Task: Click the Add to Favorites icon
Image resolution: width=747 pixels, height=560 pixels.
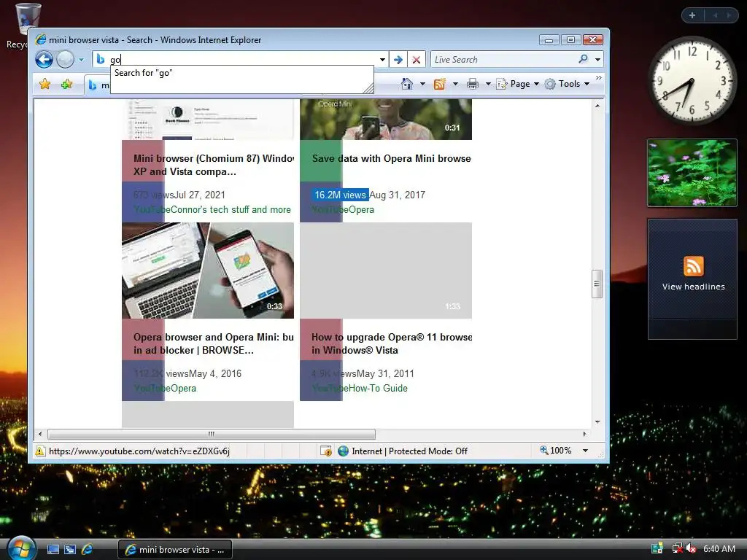Action: 66,85
